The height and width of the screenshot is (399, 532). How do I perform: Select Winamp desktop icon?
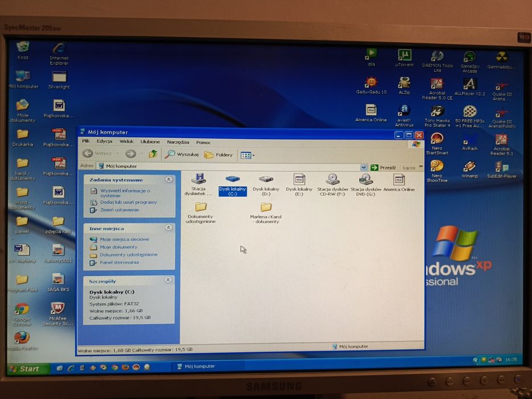470,170
